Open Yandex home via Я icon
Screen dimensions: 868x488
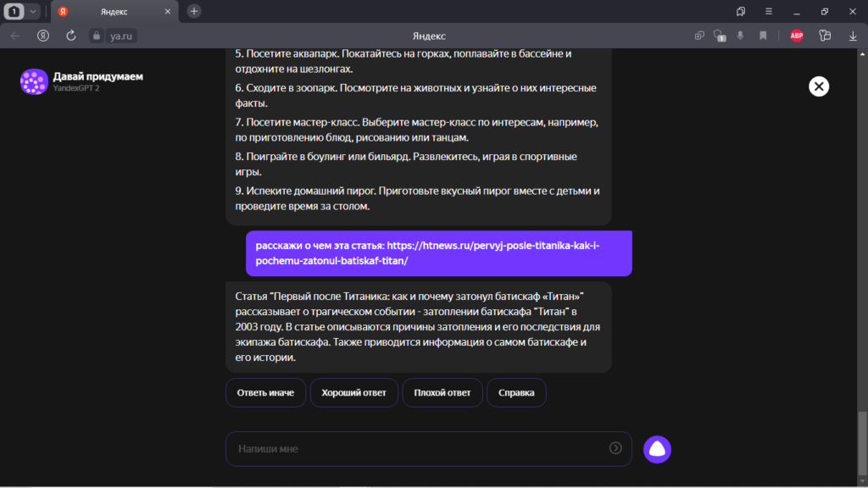[x=43, y=36]
